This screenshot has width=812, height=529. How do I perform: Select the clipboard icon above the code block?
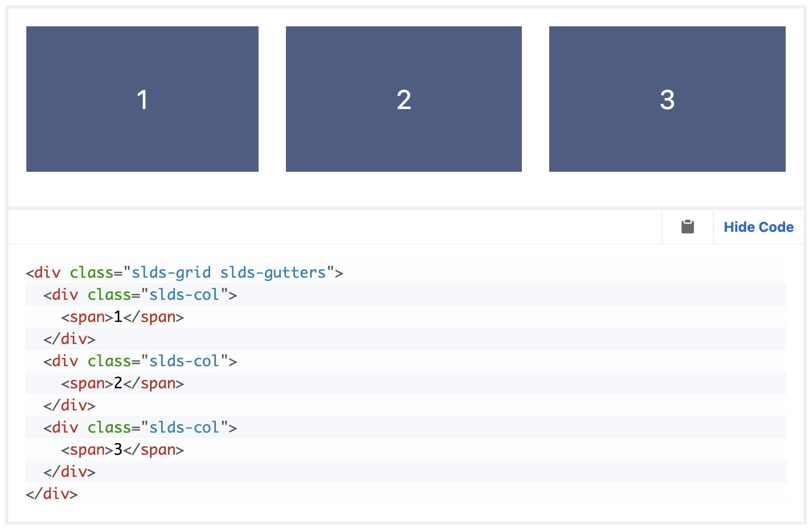point(687,227)
